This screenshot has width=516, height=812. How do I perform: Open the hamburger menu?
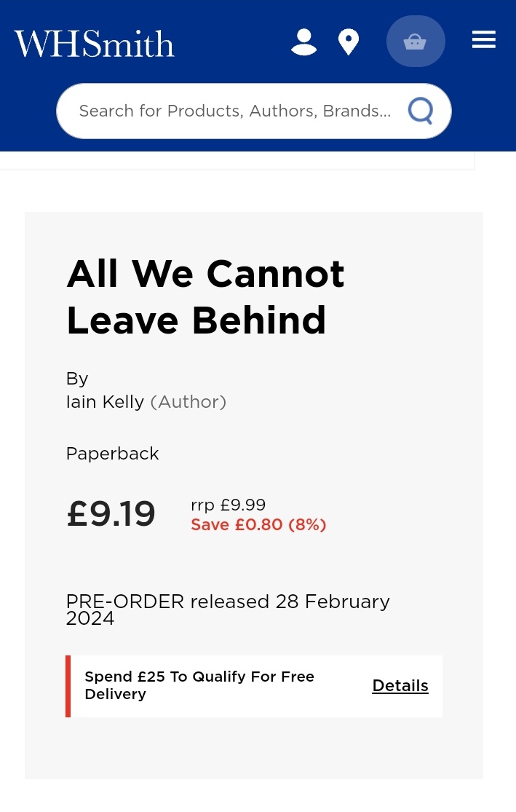coord(484,40)
